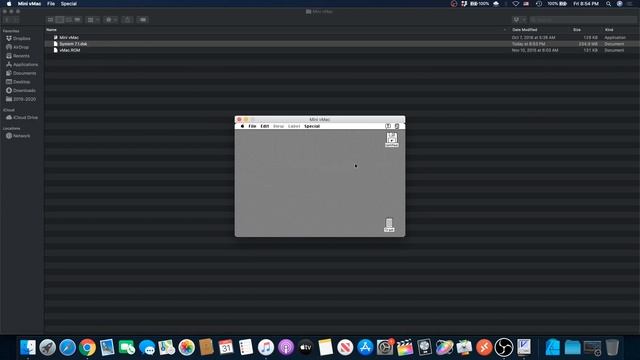Click the Balloon Help icon in emulated menu bar

pos(388,126)
